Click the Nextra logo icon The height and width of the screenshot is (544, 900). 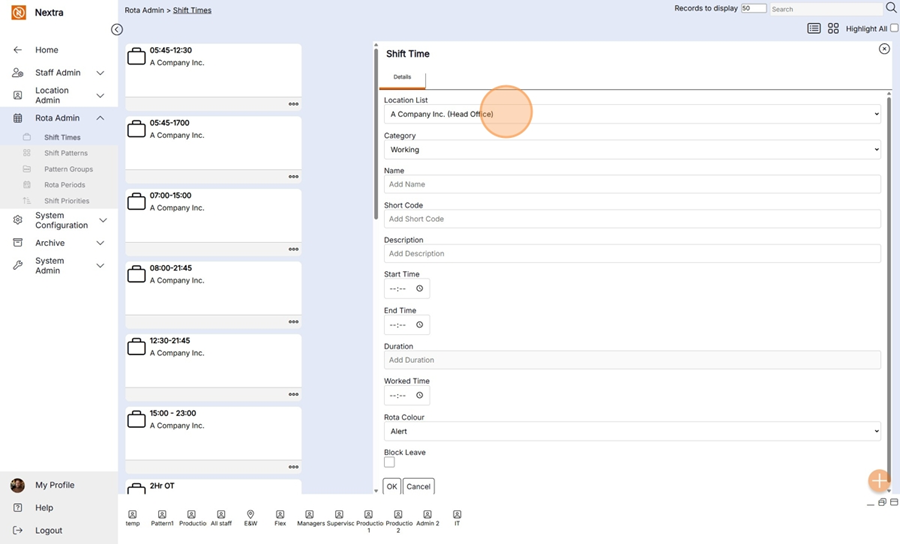(18, 12)
